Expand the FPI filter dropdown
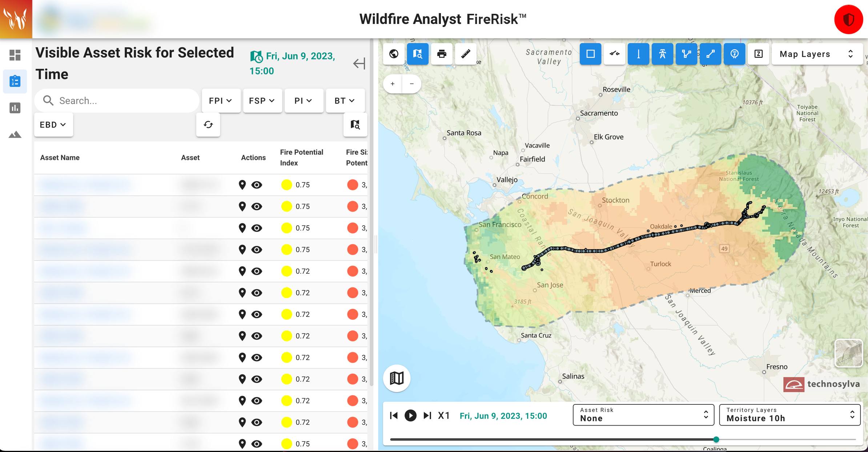 pos(221,101)
